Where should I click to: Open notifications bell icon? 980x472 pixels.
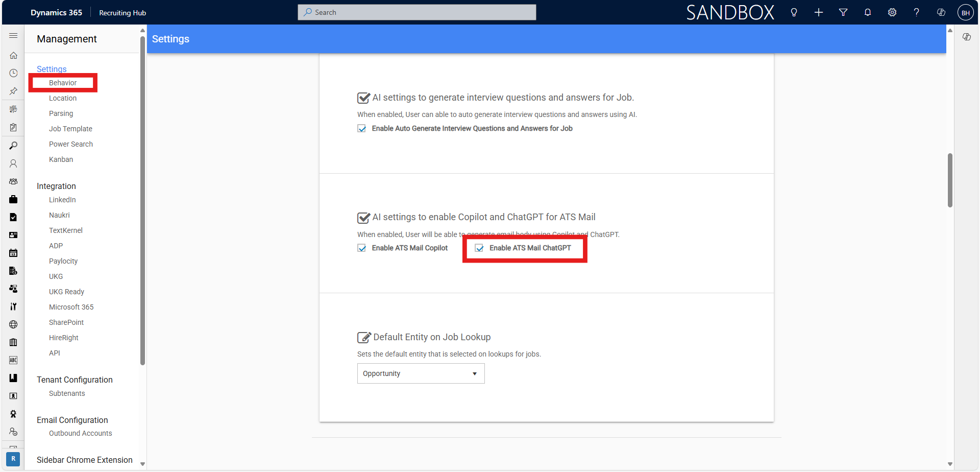coord(868,12)
